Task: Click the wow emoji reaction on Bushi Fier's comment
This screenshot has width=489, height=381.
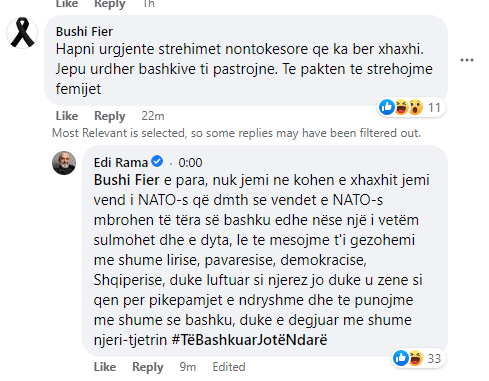Action: [x=415, y=107]
